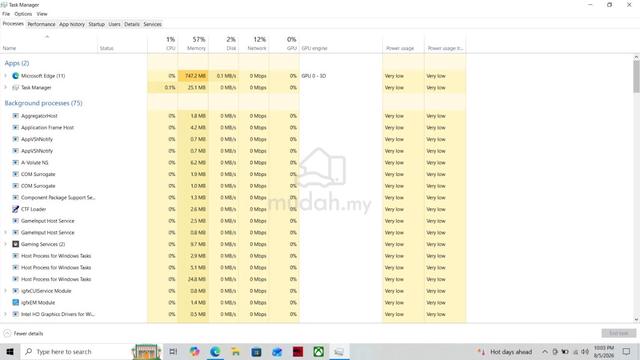Image resolution: width=640 pixels, height=360 pixels.
Task: Expand the Task Manager process entry
Action: (5, 88)
